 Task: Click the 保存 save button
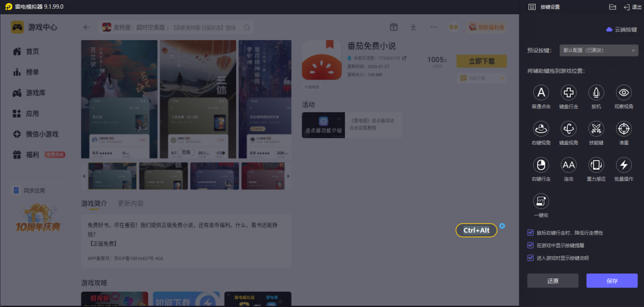pos(612,281)
